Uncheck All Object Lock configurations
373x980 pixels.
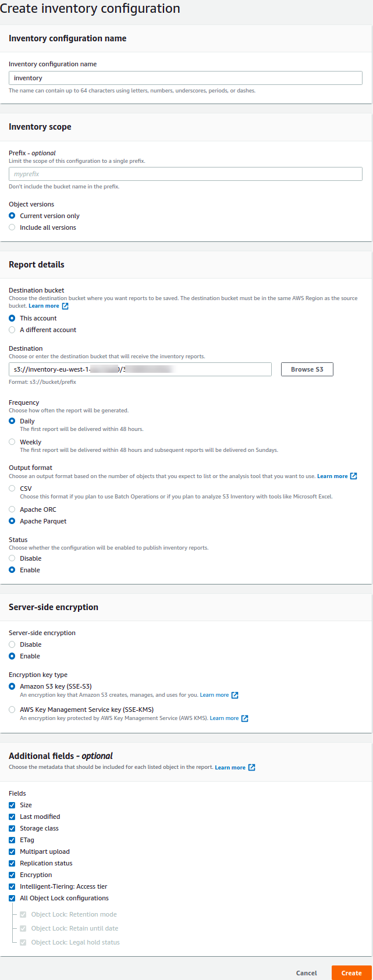pos(12,898)
